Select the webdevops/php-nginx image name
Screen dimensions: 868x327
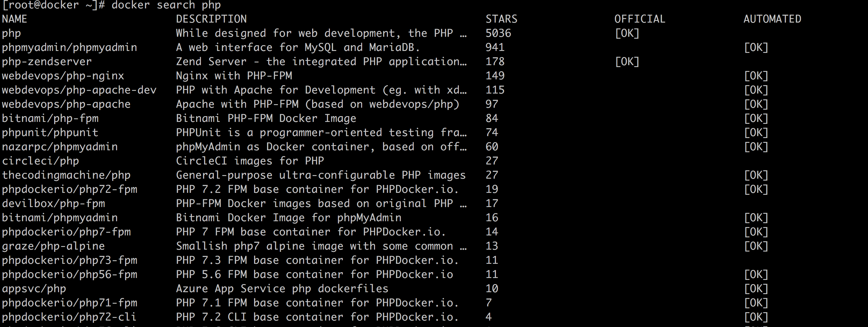tap(63, 76)
